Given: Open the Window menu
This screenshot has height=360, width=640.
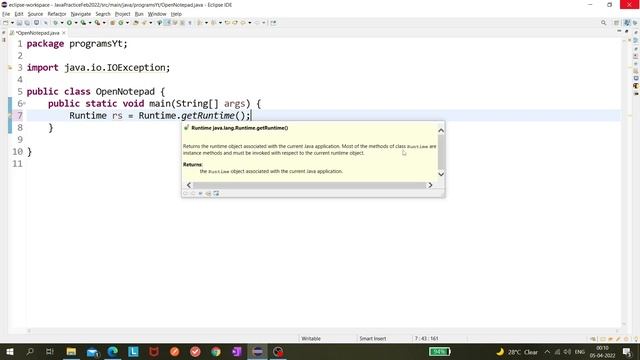Looking at the screenshot, I should (157, 14).
